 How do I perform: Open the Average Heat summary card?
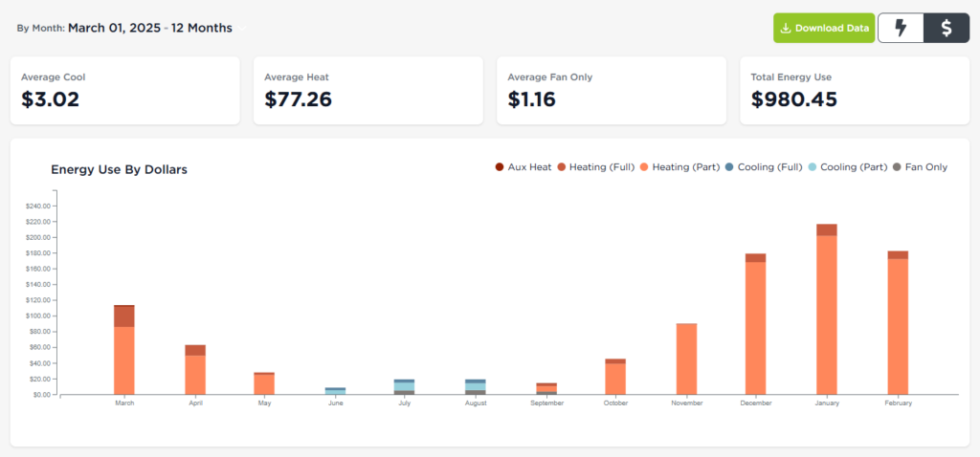pyautogui.click(x=367, y=91)
